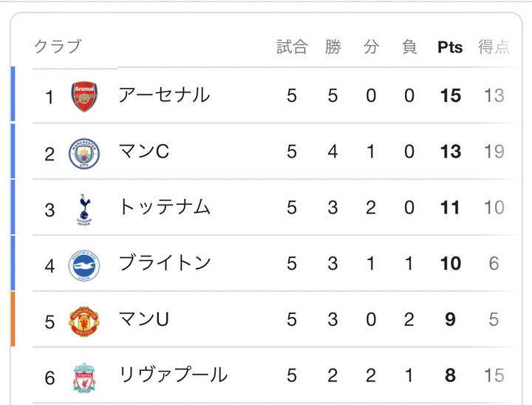Click the Brighton club crest icon
This screenshot has height=405, width=532.
pos(83,265)
